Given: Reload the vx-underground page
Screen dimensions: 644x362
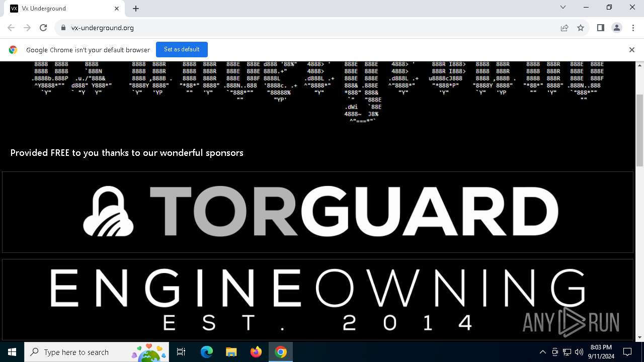Looking at the screenshot, I should coord(43,28).
